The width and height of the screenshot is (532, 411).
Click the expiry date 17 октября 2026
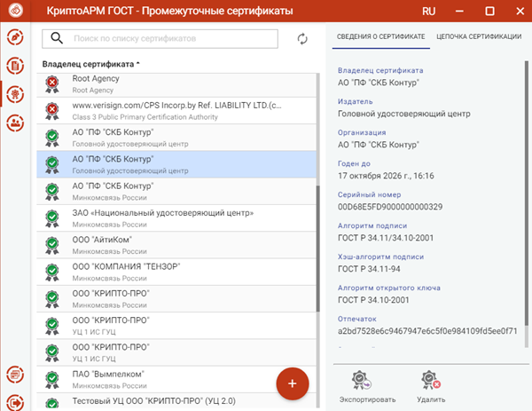pos(386,176)
